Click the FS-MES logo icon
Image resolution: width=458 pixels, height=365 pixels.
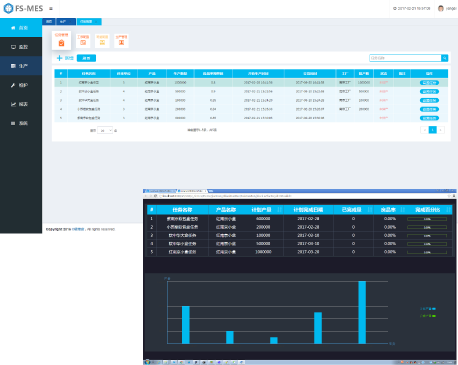pyautogui.click(x=8, y=8)
